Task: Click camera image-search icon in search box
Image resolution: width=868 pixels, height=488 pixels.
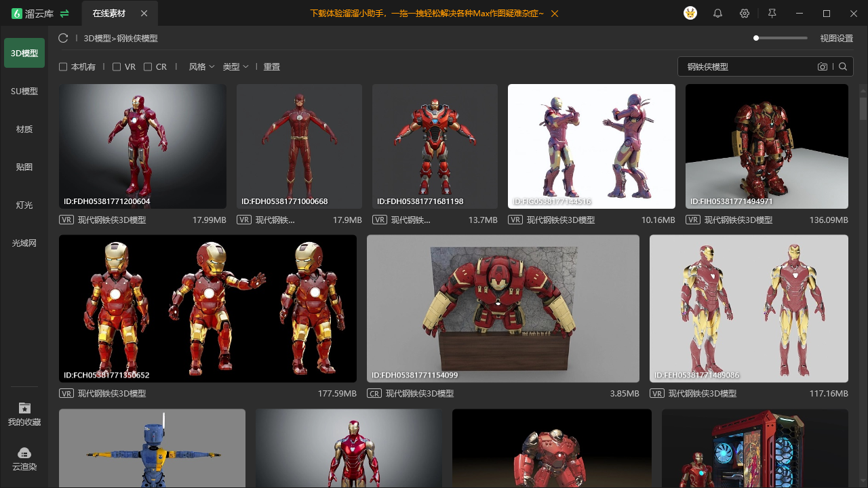Action: coord(823,66)
